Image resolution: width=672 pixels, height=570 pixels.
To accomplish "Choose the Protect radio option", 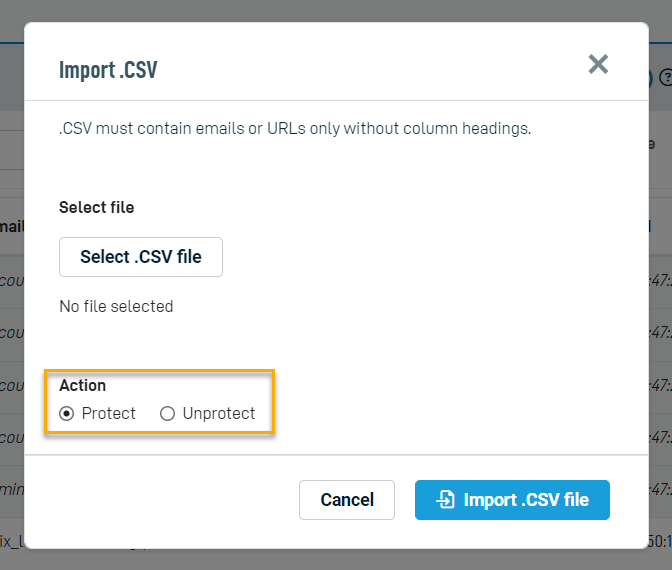I will pos(66,414).
